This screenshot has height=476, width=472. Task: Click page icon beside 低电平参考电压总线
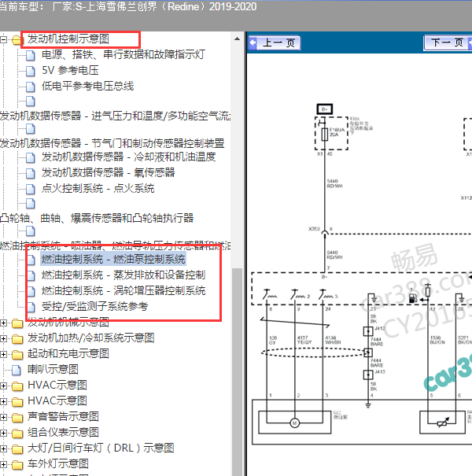[x=30, y=87]
